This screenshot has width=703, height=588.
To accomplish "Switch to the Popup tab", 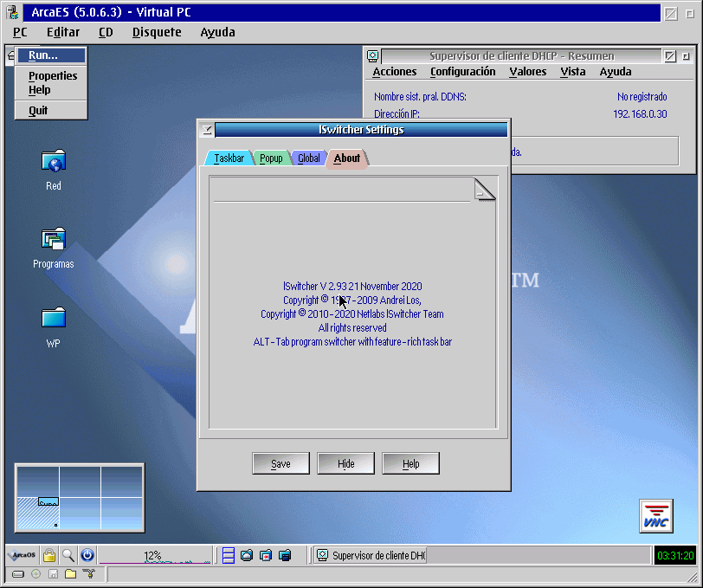I will pyautogui.click(x=271, y=158).
